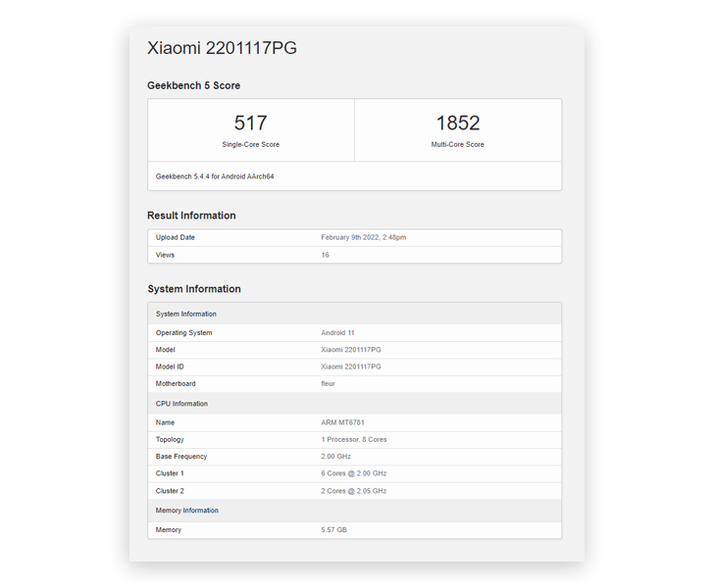Click the Result Information heading
The width and height of the screenshot is (714, 588).
point(191,216)
